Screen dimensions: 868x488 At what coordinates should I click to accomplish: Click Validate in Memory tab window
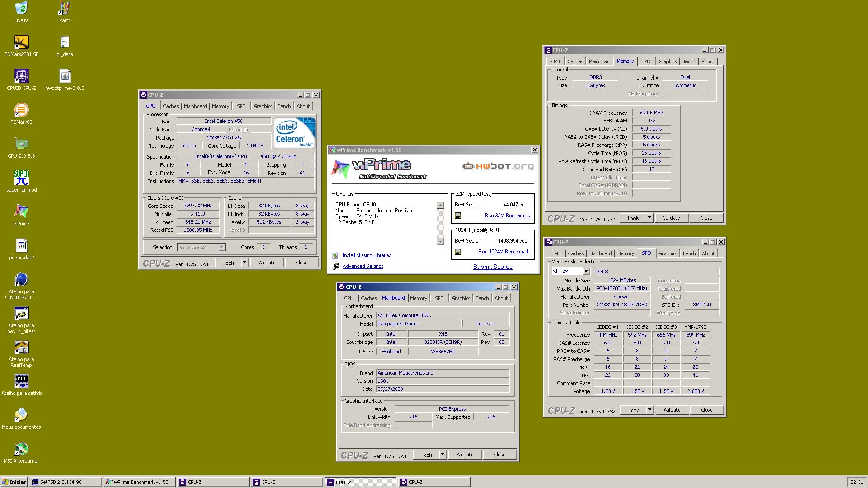pos(671,218)
